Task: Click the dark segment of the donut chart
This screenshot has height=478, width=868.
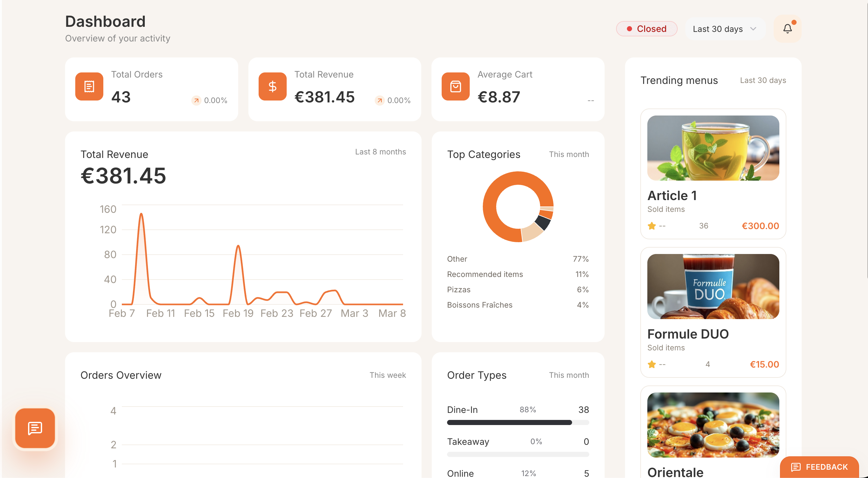Action: 543,222
